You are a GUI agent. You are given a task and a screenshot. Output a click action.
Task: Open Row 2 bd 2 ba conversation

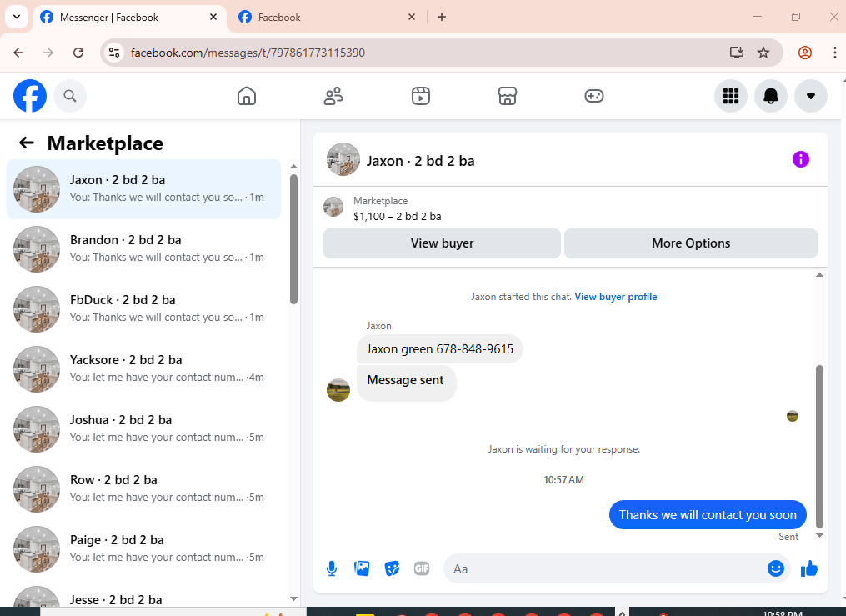143,488
